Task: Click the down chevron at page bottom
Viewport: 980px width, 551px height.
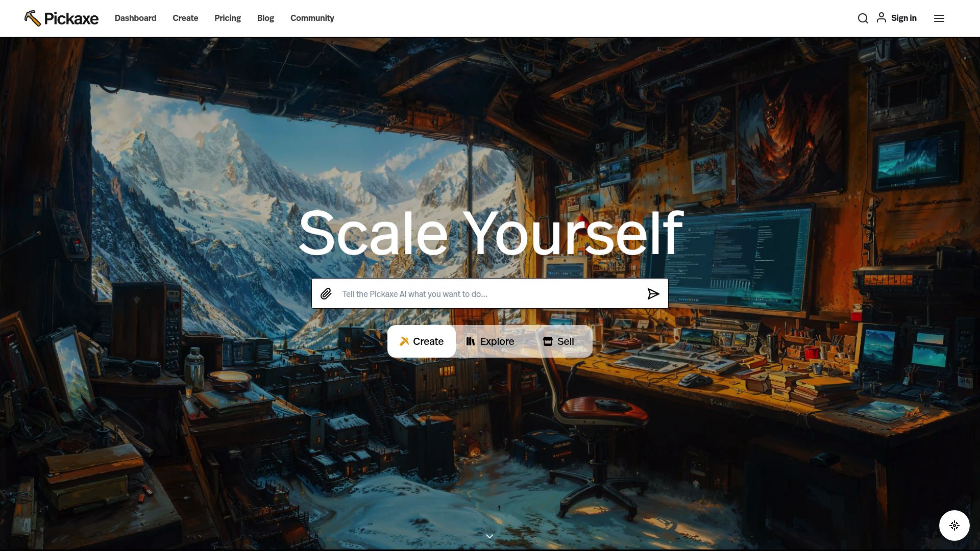Action: (x=489, y=536)
